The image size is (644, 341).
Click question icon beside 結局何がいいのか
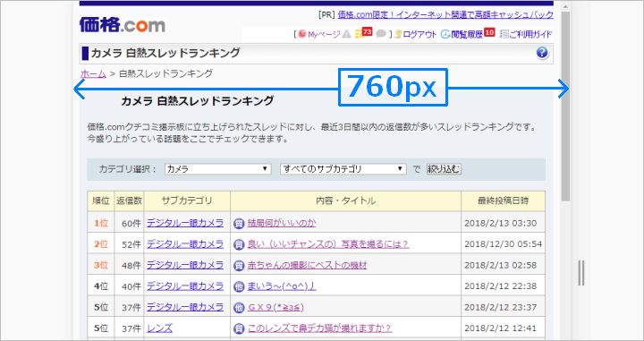click(x=239, y=224)
